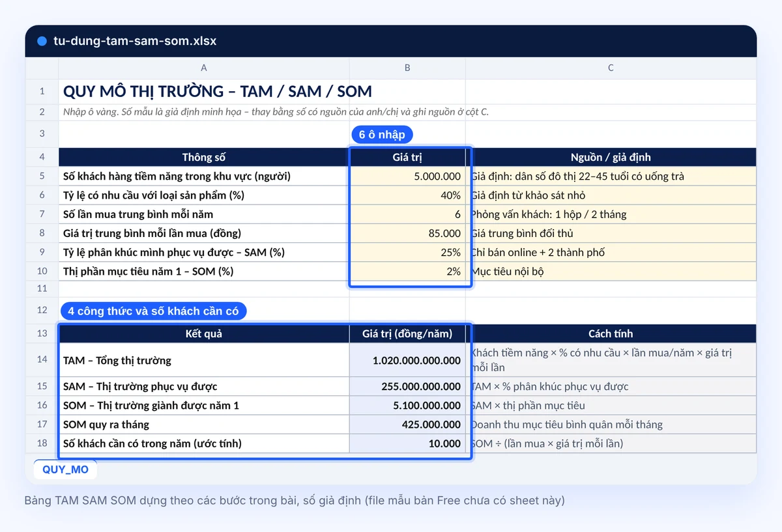Select the QUY_MO sheet tab
Screen dimensions: 782x532
pos(65,469)
